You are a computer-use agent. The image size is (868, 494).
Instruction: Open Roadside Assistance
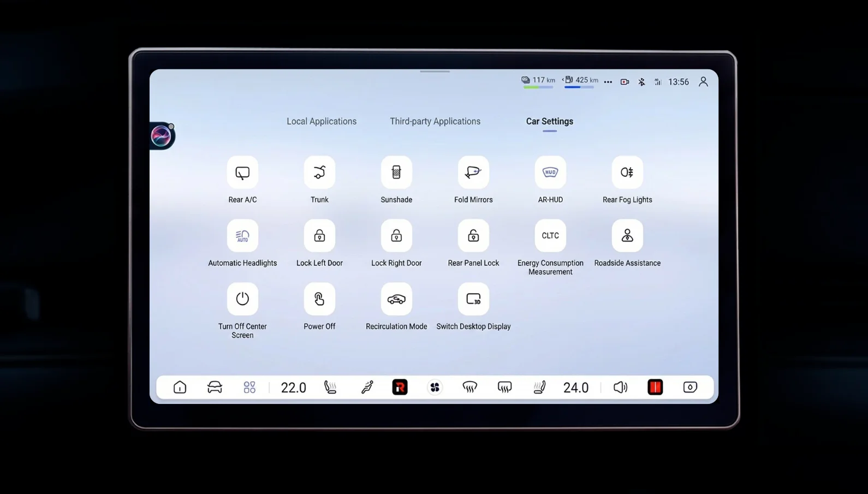coord(627,236)
